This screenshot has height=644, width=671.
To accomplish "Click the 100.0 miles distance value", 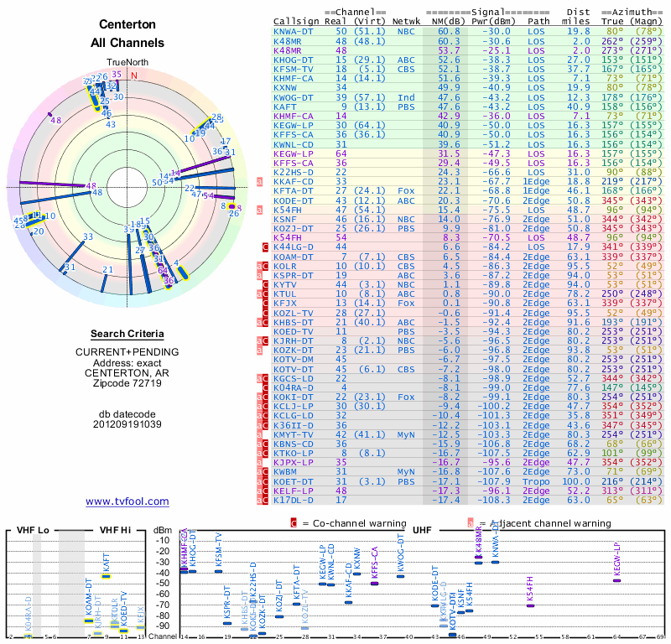I will tap(576, 481).
